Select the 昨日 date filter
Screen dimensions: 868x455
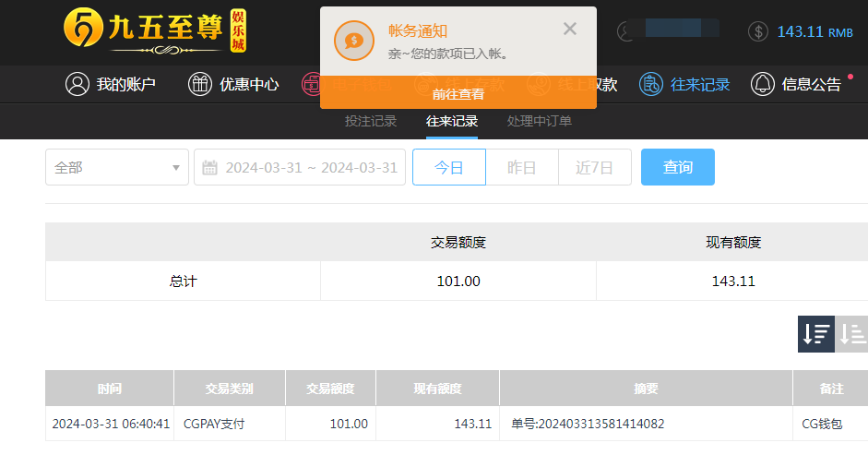522,167
